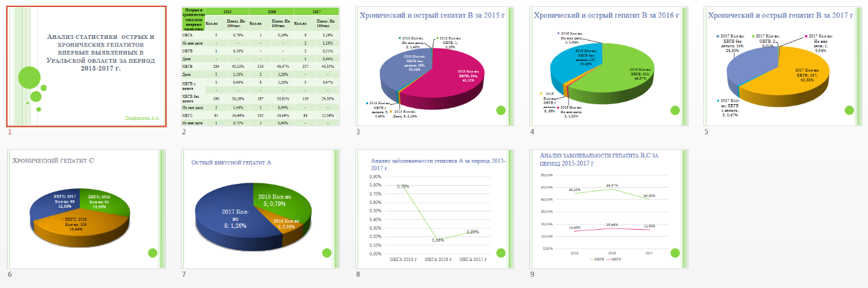Click the largest green circle on title slide
The height and width of the screenshot is (288, 868).
click(29, 77)
